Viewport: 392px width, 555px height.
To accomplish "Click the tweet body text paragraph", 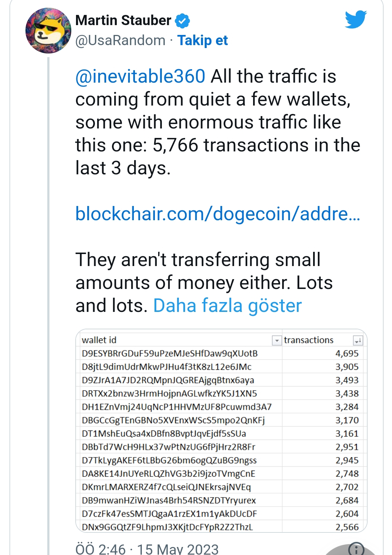I will click(217, 122).
